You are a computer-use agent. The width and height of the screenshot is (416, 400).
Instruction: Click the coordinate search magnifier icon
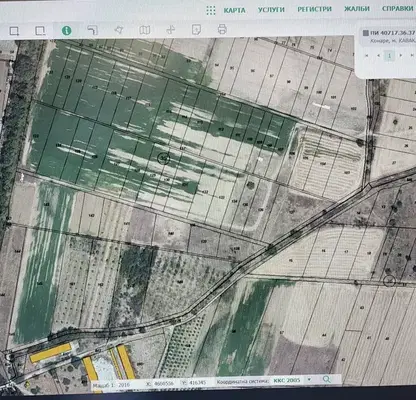pos(327,379)
